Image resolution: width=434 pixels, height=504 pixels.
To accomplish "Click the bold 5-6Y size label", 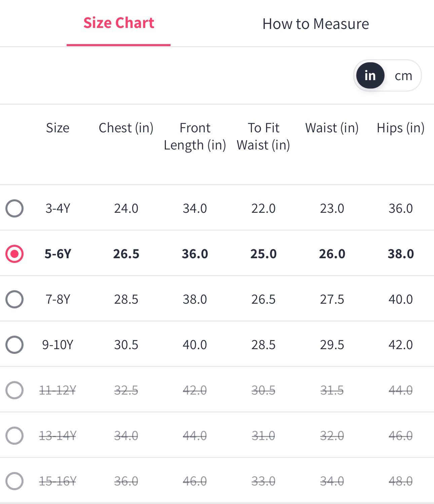I will (x=58, y=254).
